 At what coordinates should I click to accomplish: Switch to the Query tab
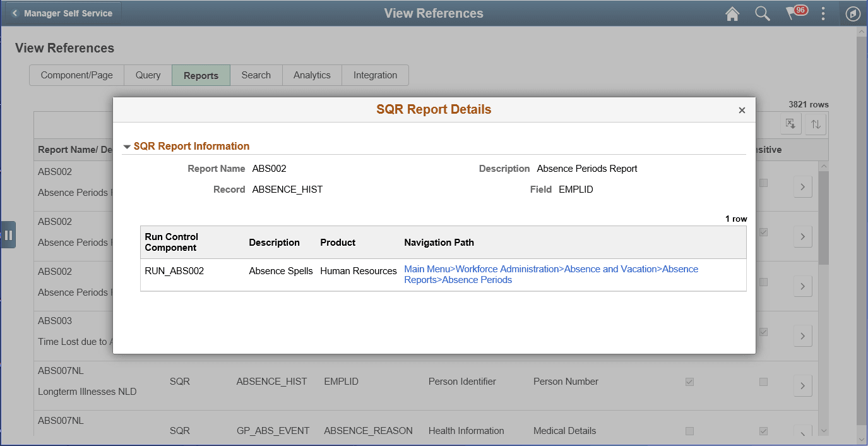pos(147,75)
